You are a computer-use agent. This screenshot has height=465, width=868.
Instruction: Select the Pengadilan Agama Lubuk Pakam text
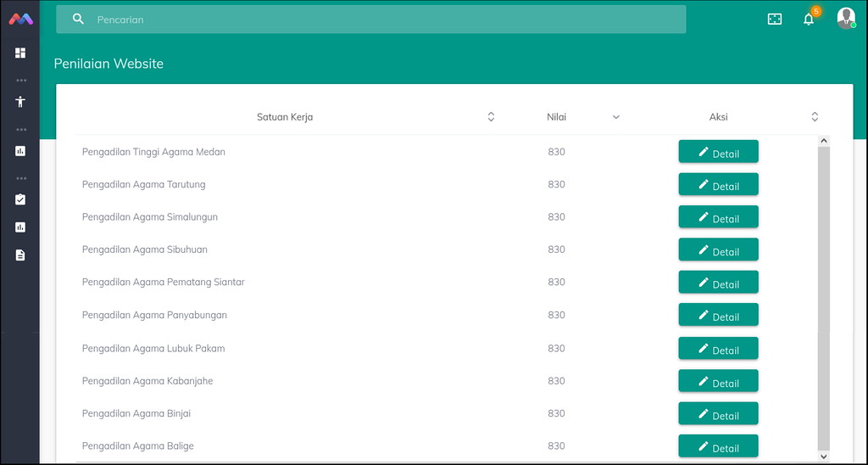click(x=153, y=349)
